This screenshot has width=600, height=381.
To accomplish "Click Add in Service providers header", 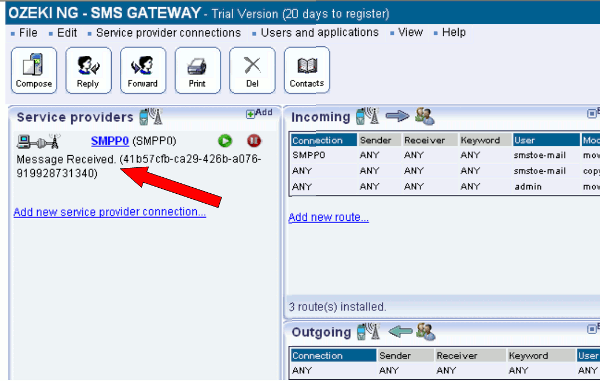I will tap(259, 113).
